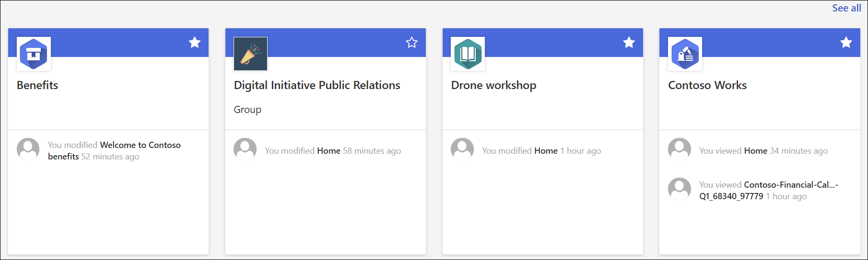Click avatar beside Contoso Works Home activity
Viewport: 868px width, 260px height.
pyautogui.click(x=680, y=149)
